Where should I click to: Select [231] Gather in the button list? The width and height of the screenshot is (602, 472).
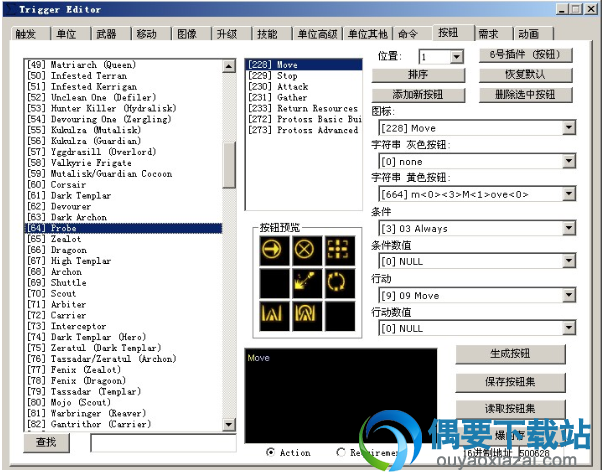tap(303, 98)
